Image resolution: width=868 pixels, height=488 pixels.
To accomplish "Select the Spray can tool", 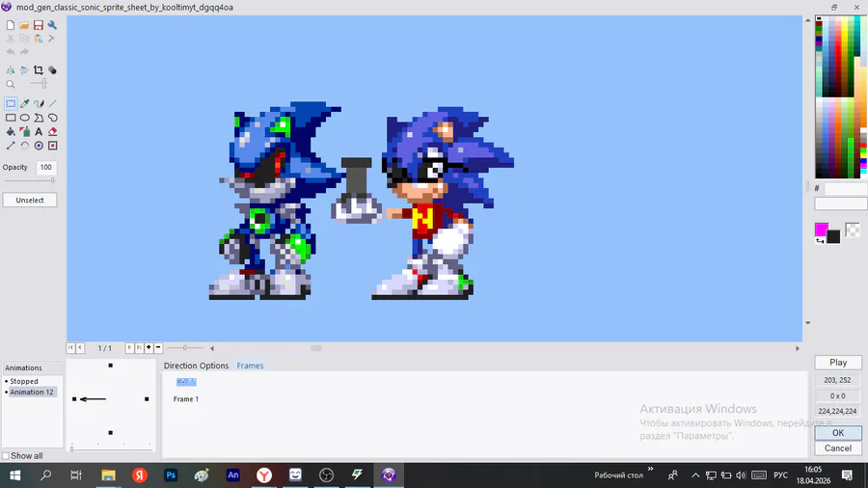I will pyautogui.click(x=24, y=132).
